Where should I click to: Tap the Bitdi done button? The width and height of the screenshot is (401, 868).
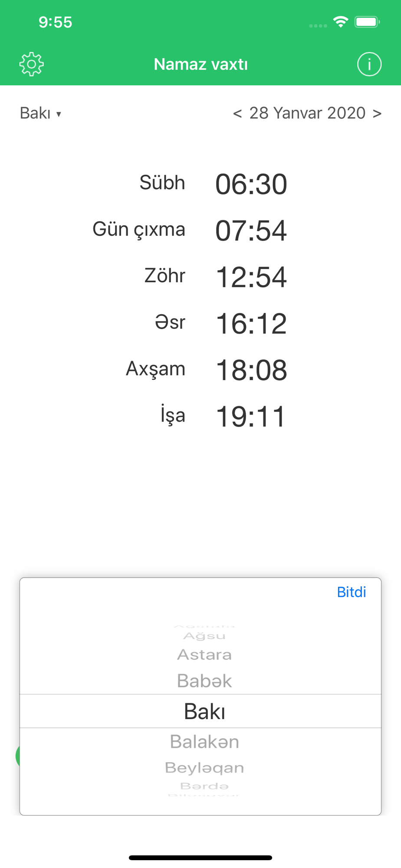(351, 592)
